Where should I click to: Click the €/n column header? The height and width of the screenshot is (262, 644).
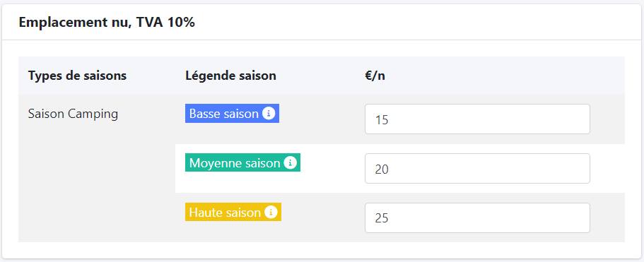click(375, 76)
